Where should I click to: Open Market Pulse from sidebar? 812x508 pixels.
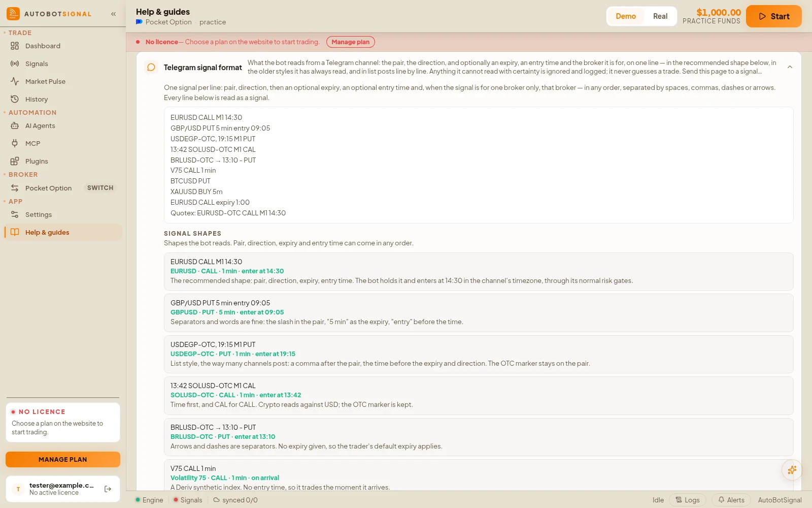[63, 81]
